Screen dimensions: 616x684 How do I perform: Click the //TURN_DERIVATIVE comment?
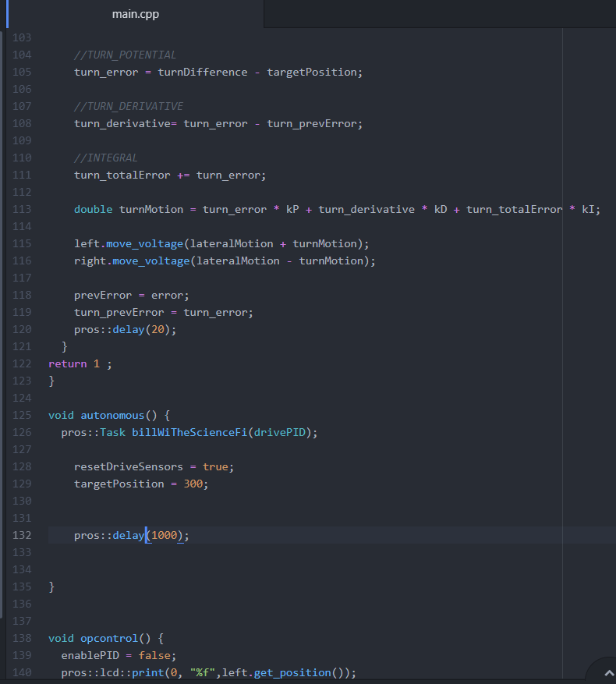tap(128, 106)
